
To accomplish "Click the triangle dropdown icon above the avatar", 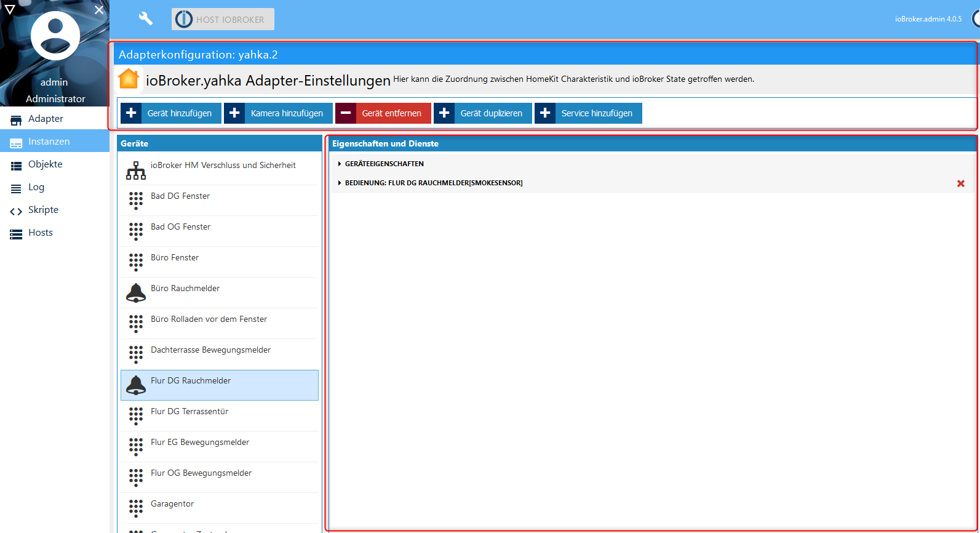I will (x=10, y=9).
